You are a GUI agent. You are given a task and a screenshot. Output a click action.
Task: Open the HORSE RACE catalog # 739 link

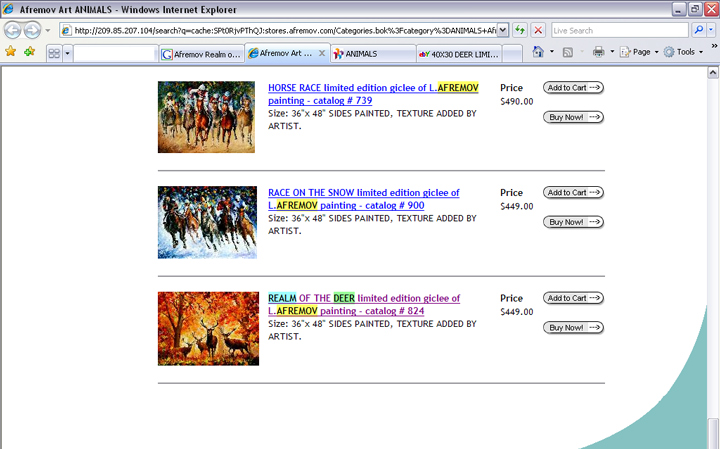pos(373,94)
